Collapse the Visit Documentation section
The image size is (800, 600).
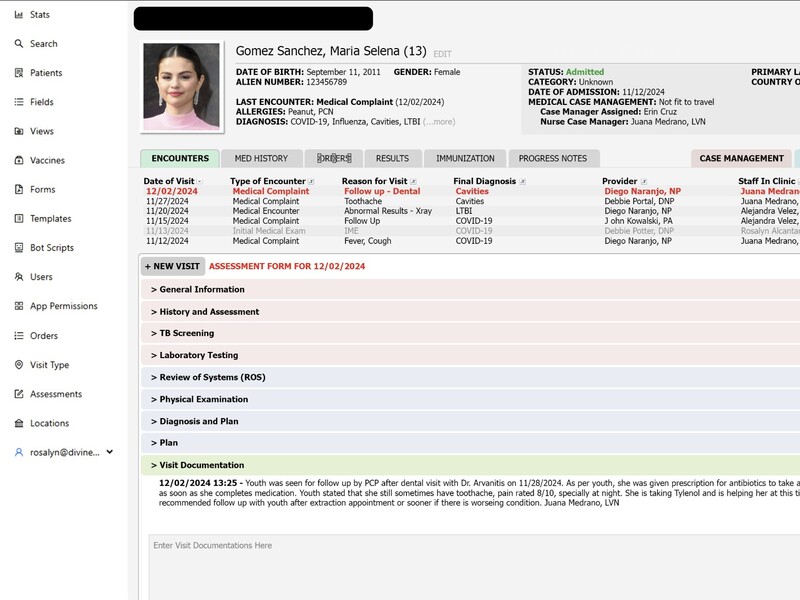pyautogui.click(x=201, y=465)
